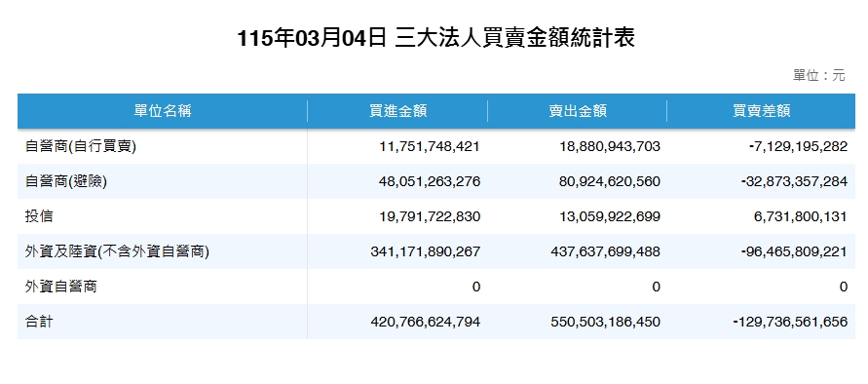Select the 自營商(避險) row name
Viewport: 868px width, 384px height.
click(x=66, y=181)
